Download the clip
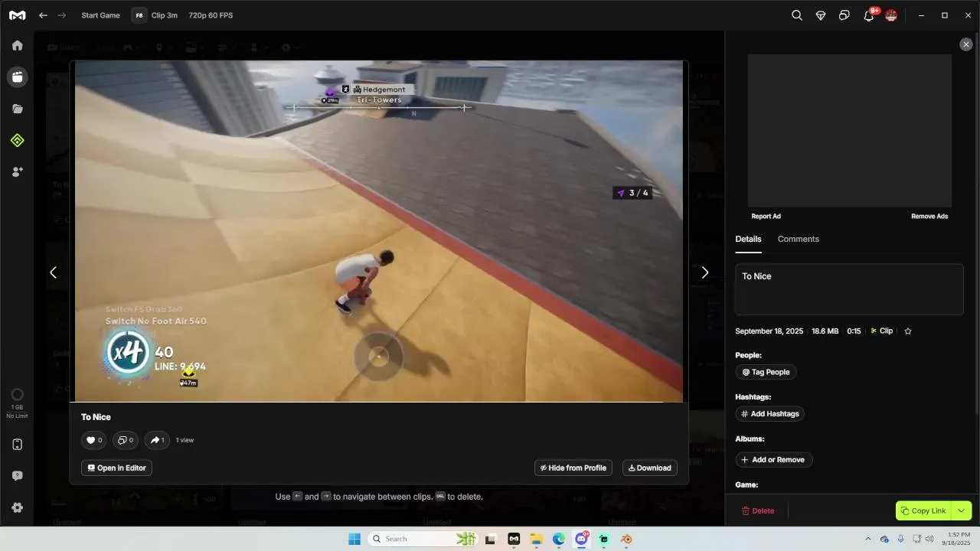The width and height of the screenshot is (980, 551). 649,468
